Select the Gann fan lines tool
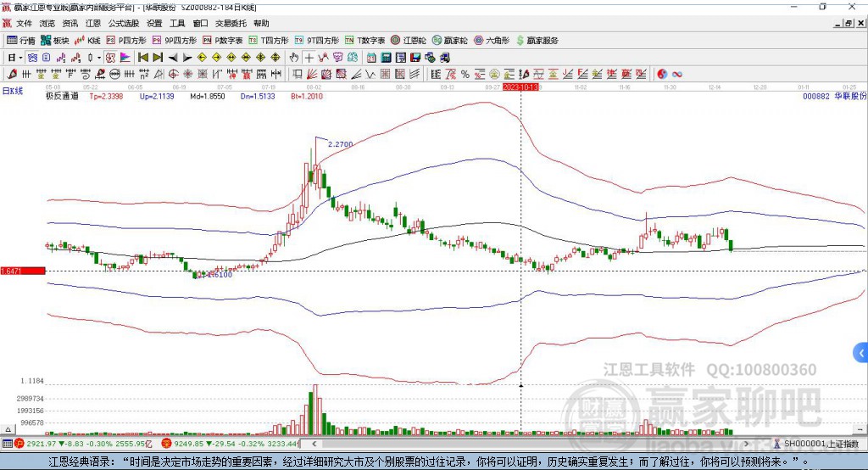Viewport: 868px width, 470px height. point(311,74)
